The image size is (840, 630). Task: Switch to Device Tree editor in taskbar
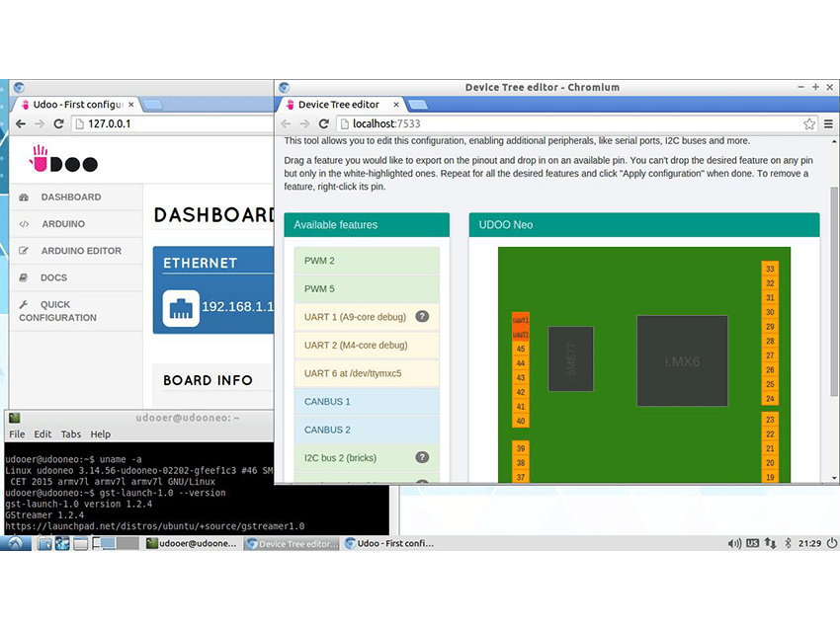(292, 544)
